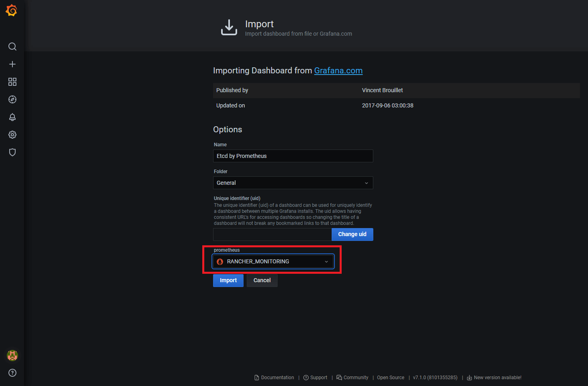
Task: Open the Explore compass icon
Action: (12, 99)
